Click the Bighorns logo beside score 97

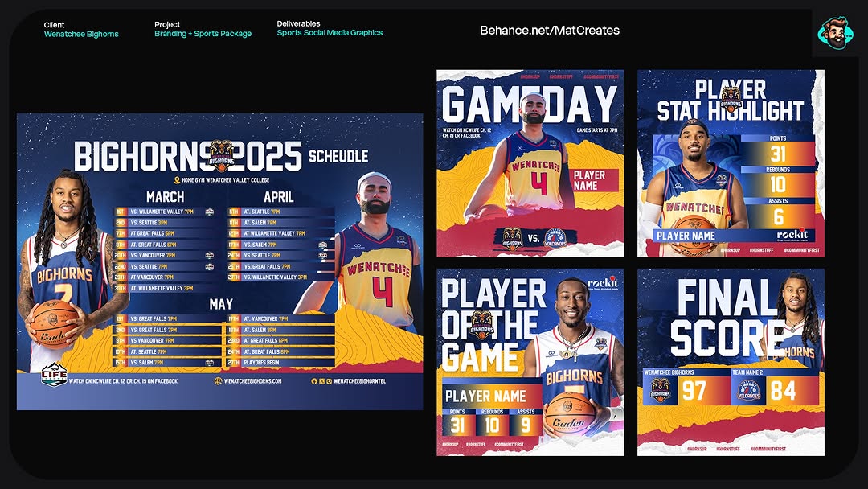point(660,390)
